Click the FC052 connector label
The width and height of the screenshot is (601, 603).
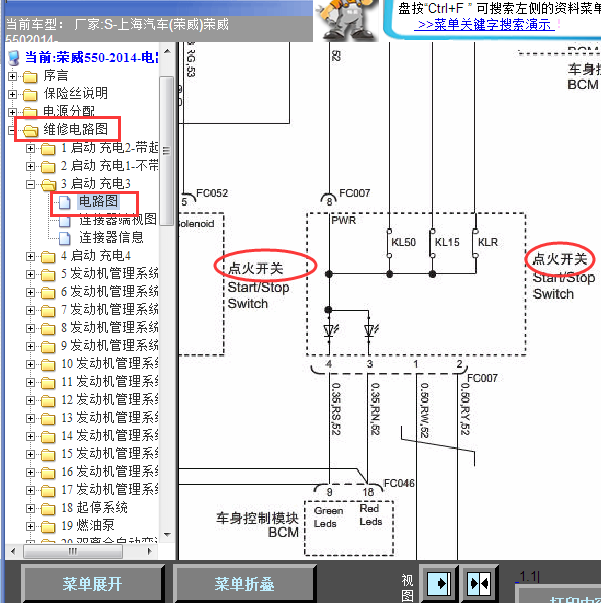(x=212, y=193)
